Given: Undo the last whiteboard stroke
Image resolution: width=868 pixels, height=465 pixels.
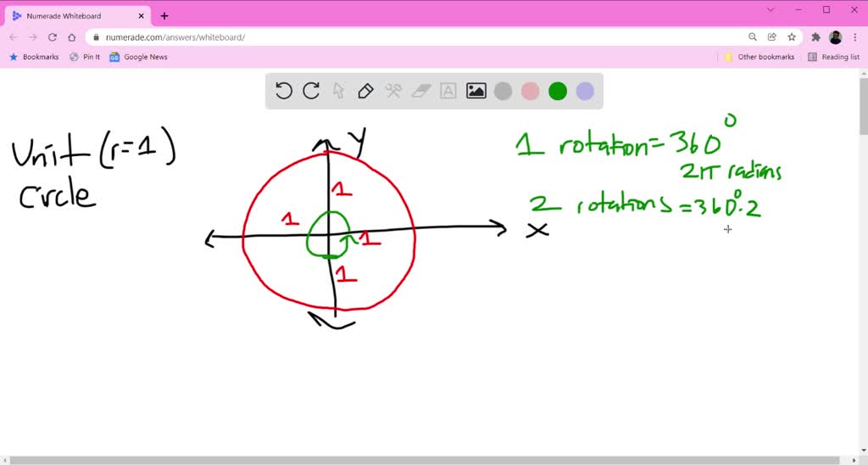Looking at the screenshot, I should tap(283, 91).
